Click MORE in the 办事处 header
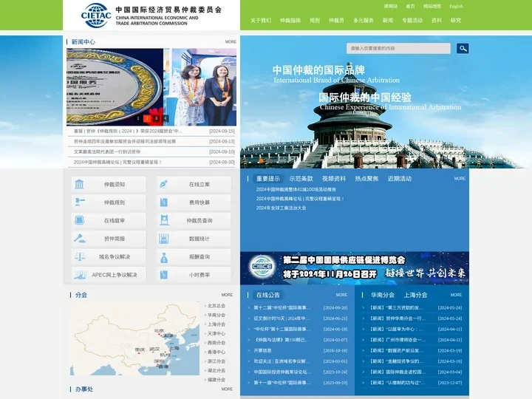The height and width of the screenshot is (399, 532). [x=227, y=389]
